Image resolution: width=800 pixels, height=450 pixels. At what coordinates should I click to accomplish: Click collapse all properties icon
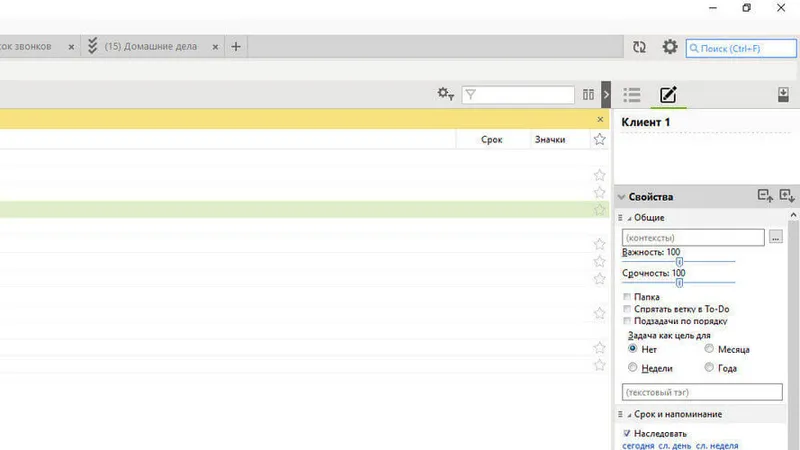[765, 196]
